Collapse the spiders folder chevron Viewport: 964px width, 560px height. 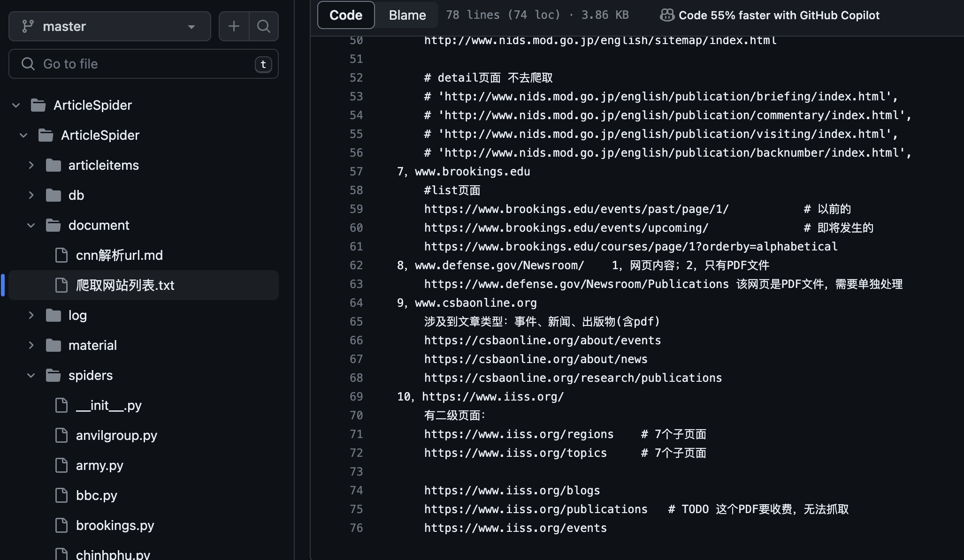coord(31,375)
